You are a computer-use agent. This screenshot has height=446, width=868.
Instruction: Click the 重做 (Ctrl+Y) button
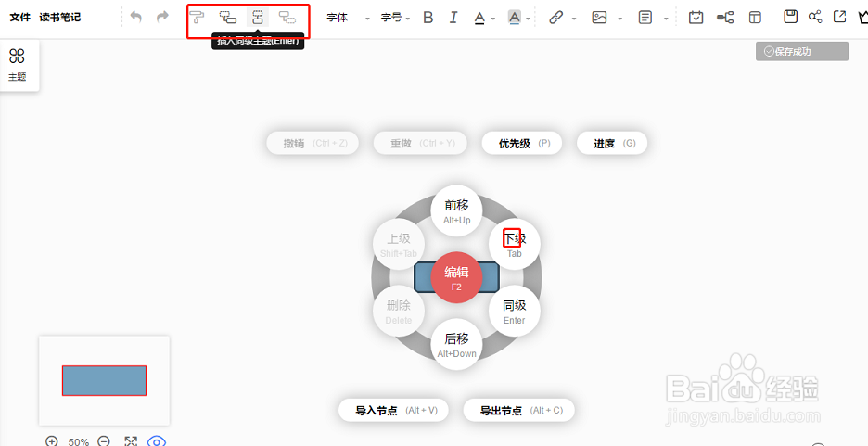coord(420,144)
